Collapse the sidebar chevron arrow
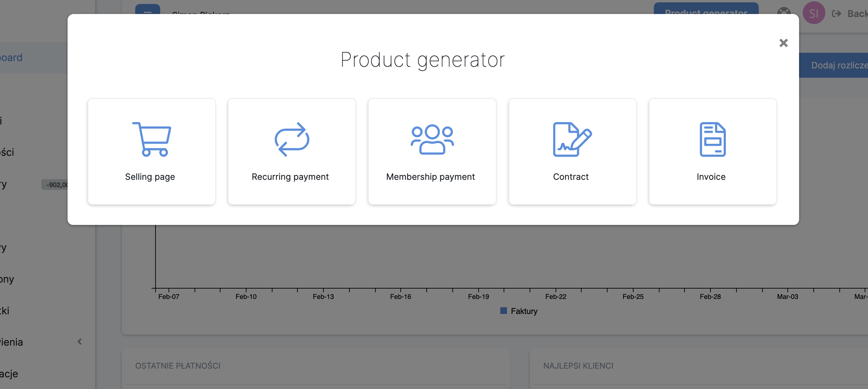 coord(80,342)
